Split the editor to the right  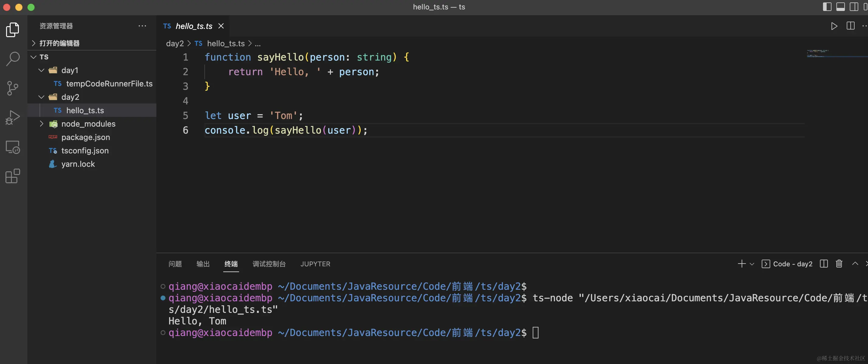click(850, 26)
